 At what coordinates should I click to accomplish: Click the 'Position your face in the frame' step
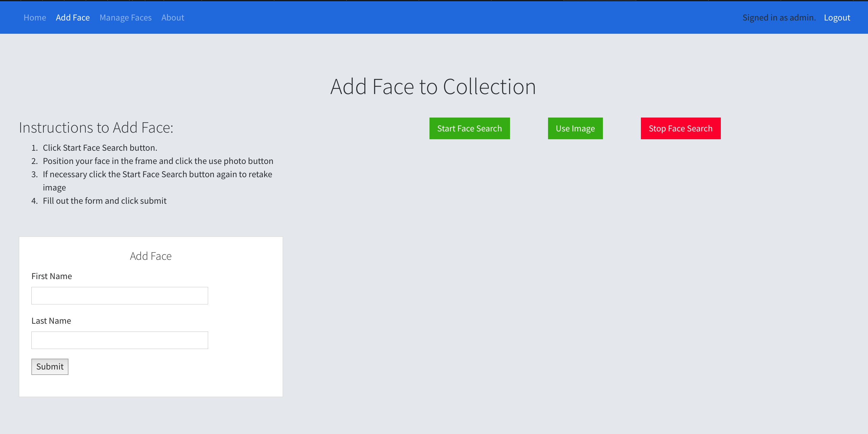tap(158, 161)
